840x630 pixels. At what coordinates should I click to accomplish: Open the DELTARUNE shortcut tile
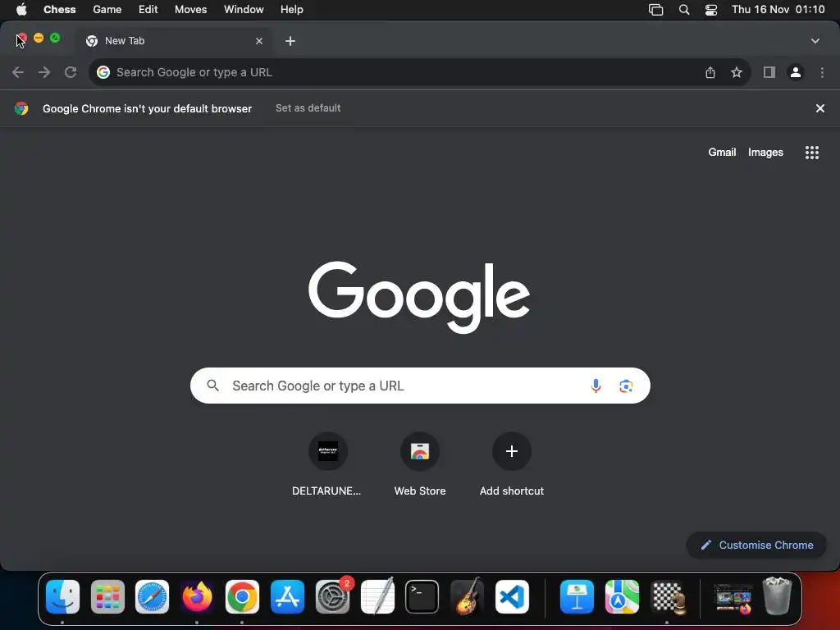pyautogui.click(x=328, y=464)
